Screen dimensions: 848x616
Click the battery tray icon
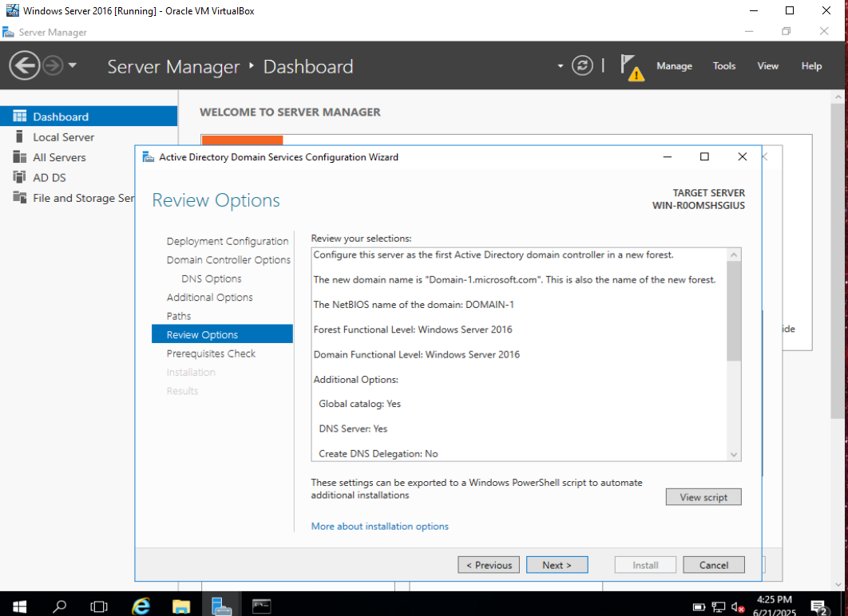pos(699,607)
